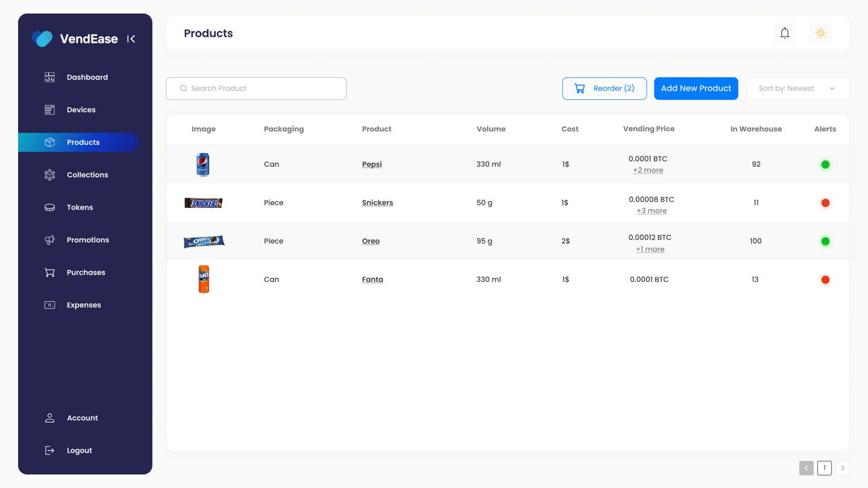Click the Cost column header
This screenshot has width=868, height=488.
point(570,129)
